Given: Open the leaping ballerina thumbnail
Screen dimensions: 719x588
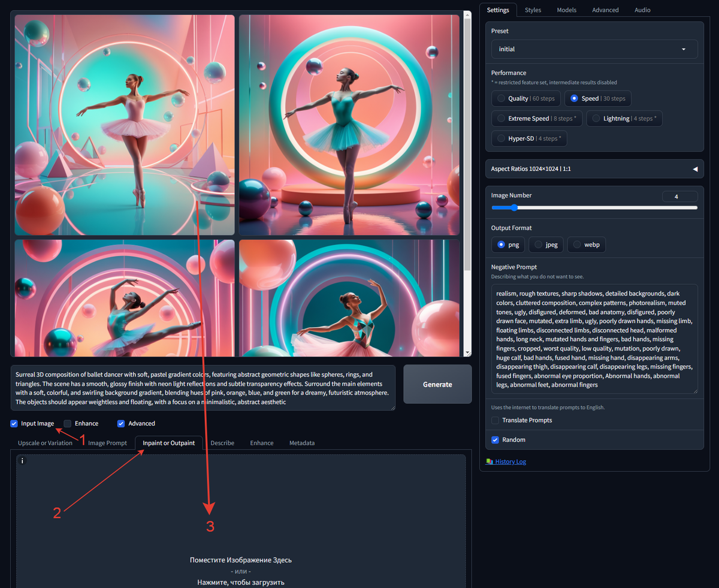Looking at the screenshot, I should [125, 298].
